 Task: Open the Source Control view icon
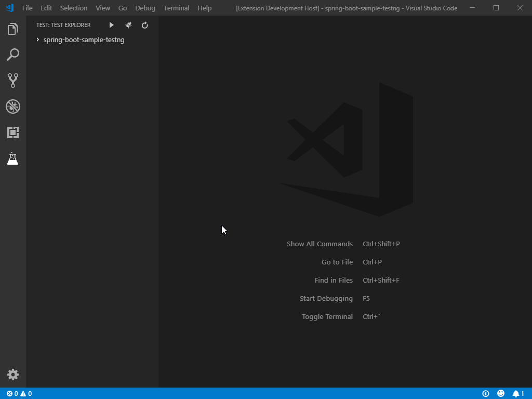click(12, 81)
